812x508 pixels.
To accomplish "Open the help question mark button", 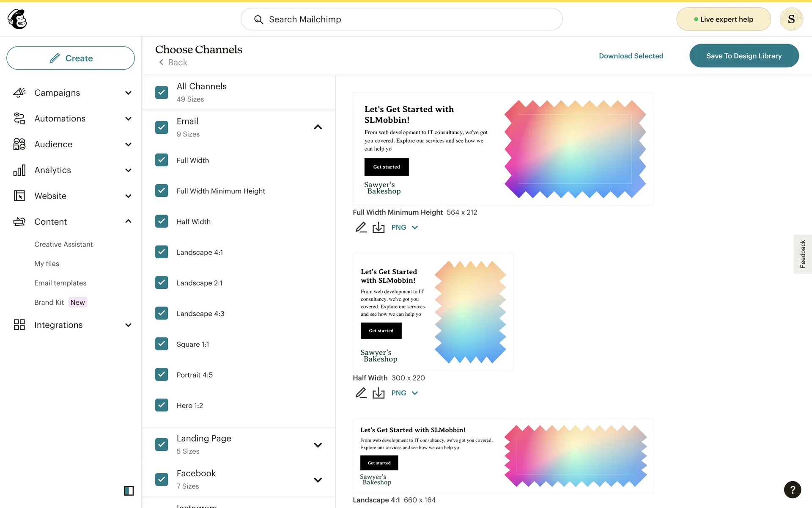I will point(792,490).
